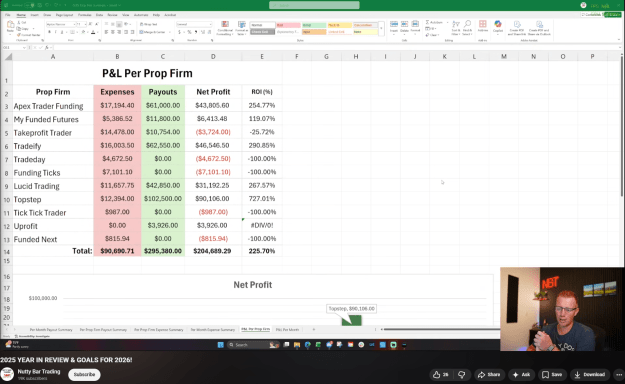Click the Copilot icon in ribbon
Viewport: 625px width, 384px height.
pyautogui.click(x=498, y=24)
